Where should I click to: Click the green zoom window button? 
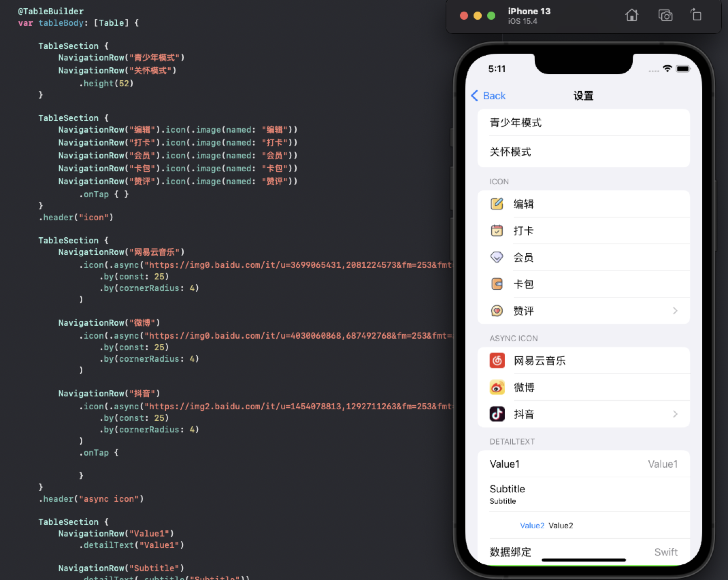[491, 16]
